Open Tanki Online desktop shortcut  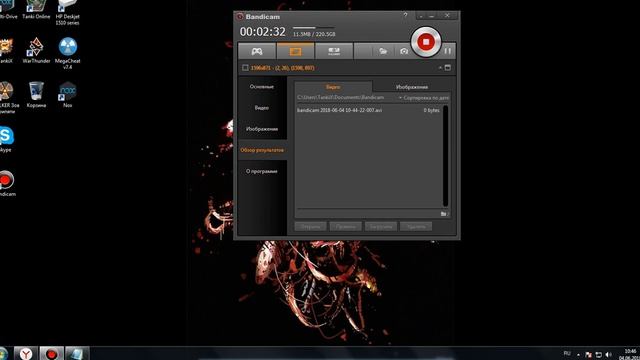point(36,10)
